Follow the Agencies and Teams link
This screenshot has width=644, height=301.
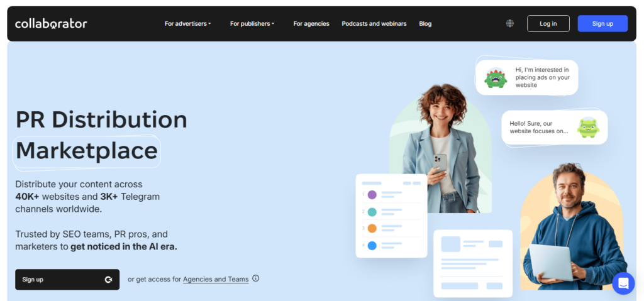click(x=216, y=279)
